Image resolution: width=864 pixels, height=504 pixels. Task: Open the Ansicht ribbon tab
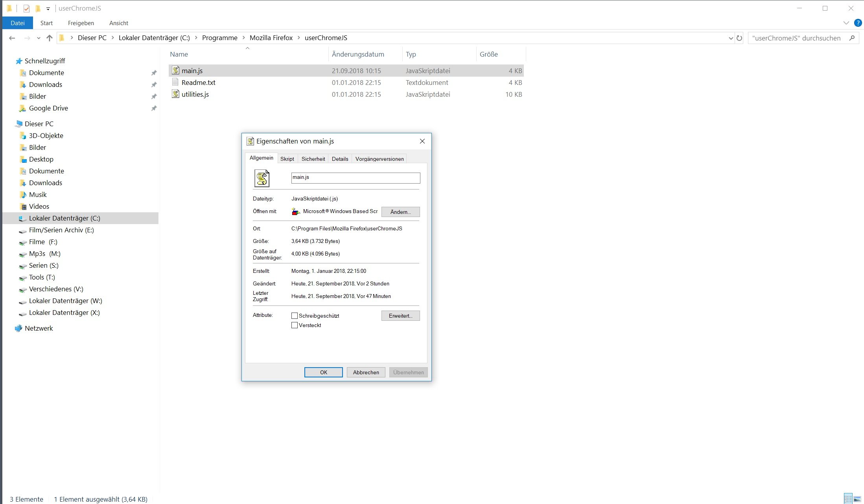(118, 23)
